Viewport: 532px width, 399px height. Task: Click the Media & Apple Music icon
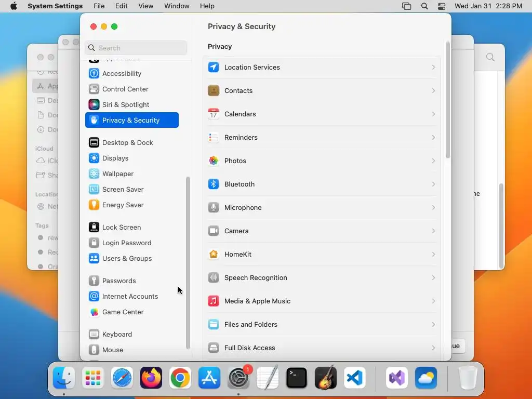click(214, 301)
